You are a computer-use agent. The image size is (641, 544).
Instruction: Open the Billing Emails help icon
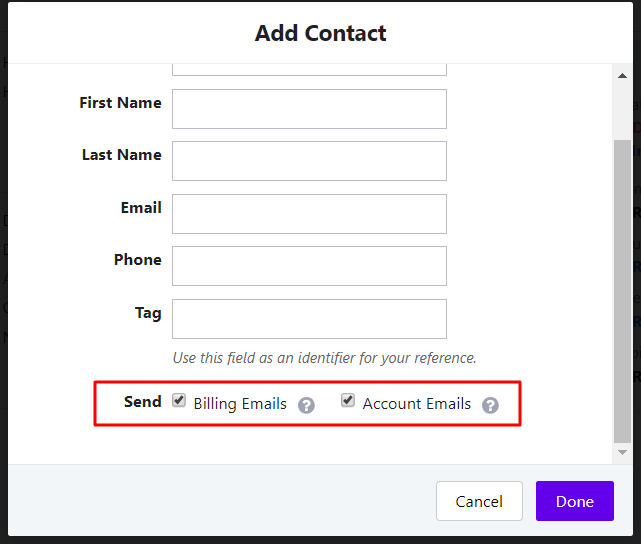[306, 405]
